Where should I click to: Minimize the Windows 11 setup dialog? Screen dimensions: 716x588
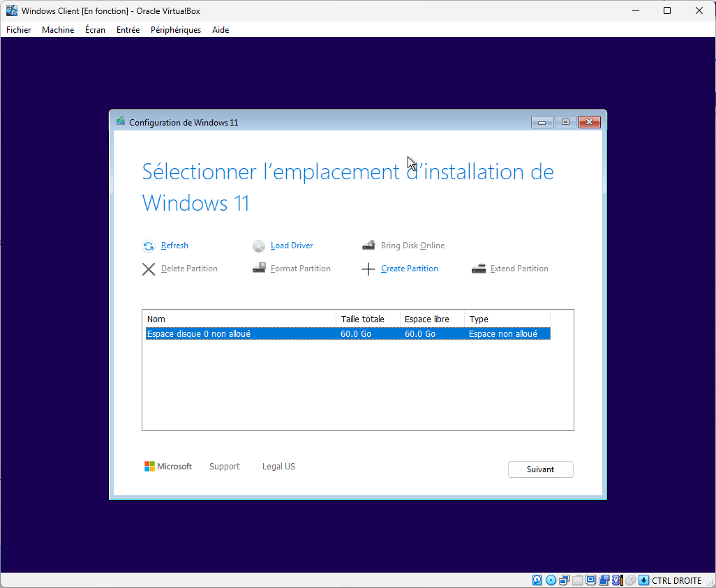click(x=542, y=122)
